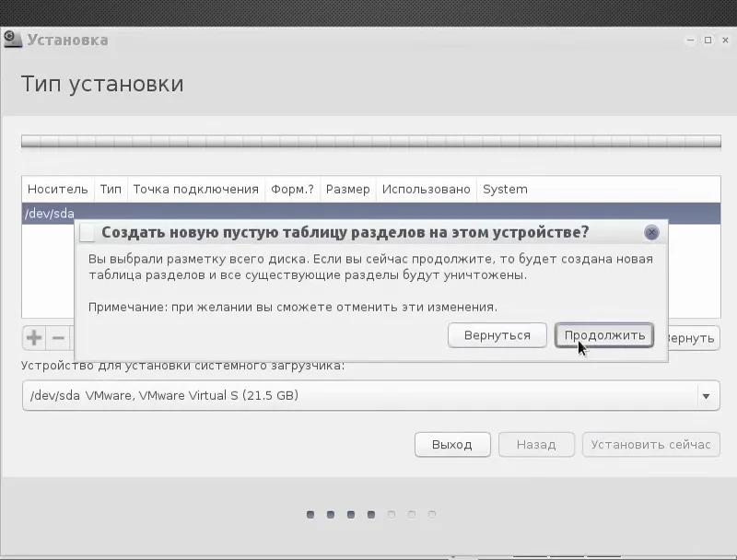Click the Форм.? column header

pyautogui.click(x=292, y=190)
